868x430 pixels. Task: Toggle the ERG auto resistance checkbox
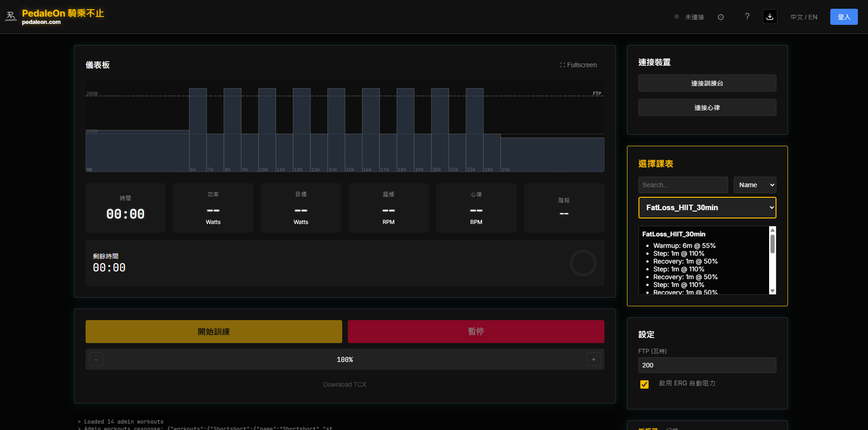(644, 384)
